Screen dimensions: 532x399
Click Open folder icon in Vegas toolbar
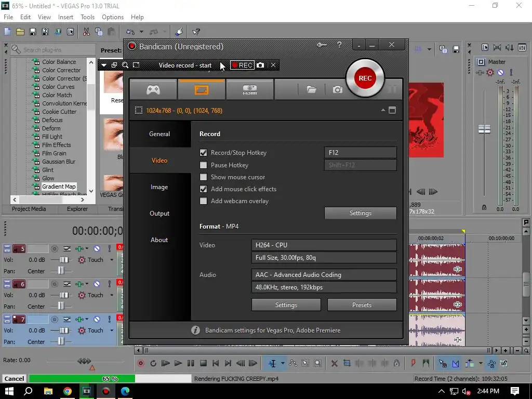point(20,32)
